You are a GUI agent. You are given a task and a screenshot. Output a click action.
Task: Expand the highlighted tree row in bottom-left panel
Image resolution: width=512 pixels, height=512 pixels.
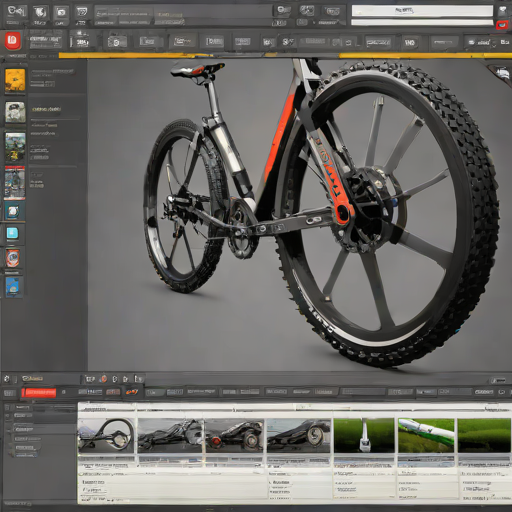(43, 429)
